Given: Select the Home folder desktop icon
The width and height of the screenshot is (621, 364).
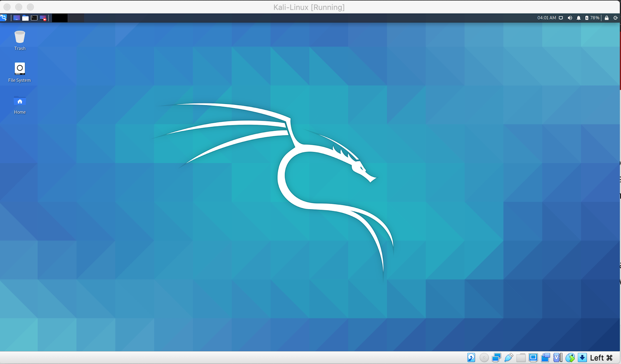Looking at the screenshot, I should coord(20,105).
